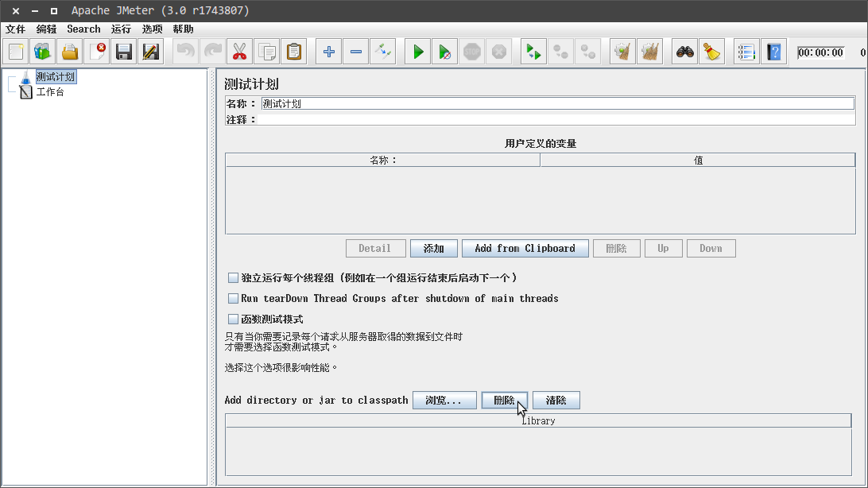Screen dimensions: 868x488
Task: Click Start no pauses icon
Action: click(x=444, y=52)
